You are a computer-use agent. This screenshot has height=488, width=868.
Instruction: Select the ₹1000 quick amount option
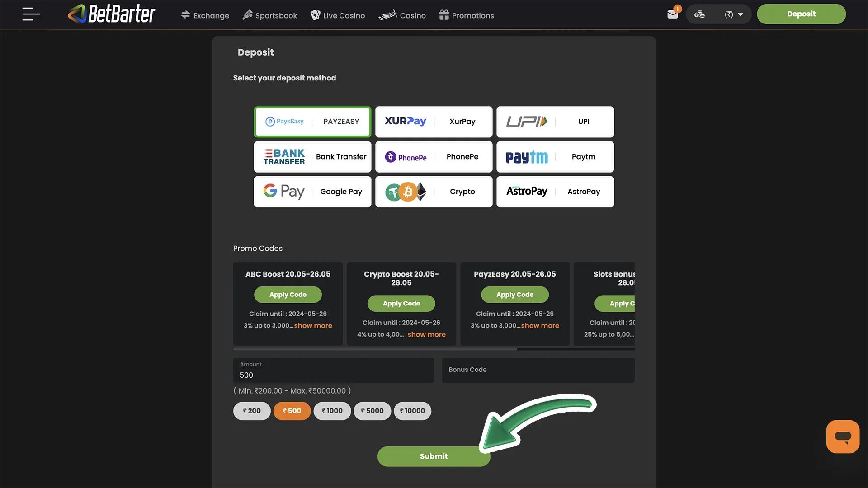331,411
